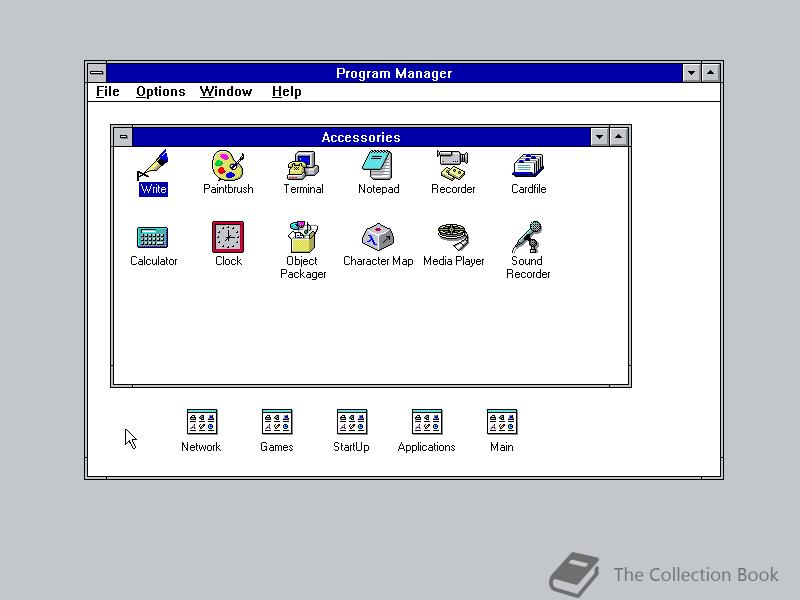Maximize the Program Manager window
800x600 pixels.
710,73
